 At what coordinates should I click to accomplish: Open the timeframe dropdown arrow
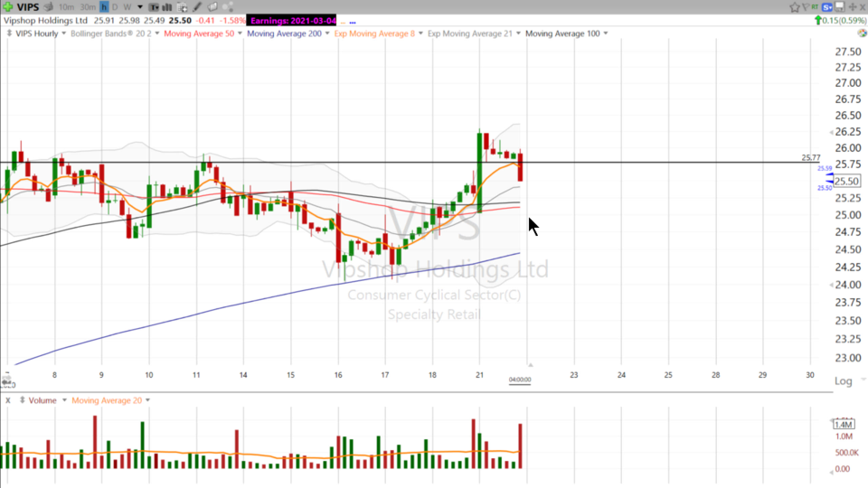pos(140,7)
